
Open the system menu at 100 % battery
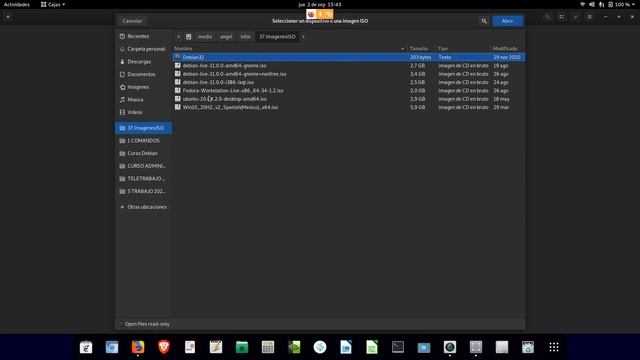click(x=622, y=4)
